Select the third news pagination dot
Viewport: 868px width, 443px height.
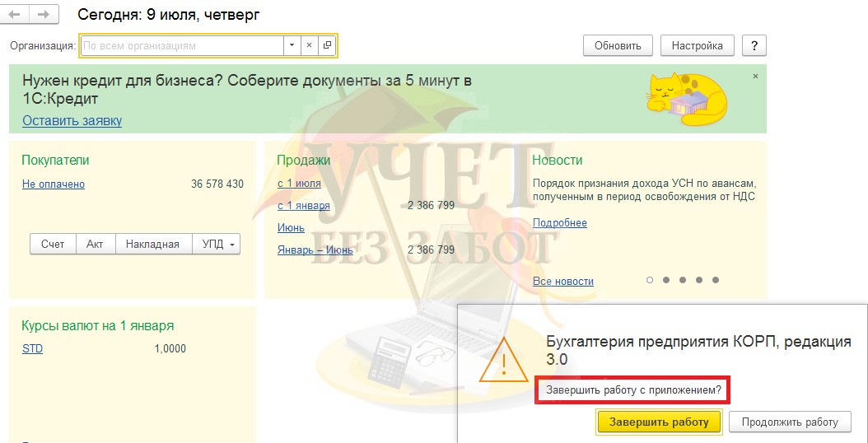click(683, 280)
